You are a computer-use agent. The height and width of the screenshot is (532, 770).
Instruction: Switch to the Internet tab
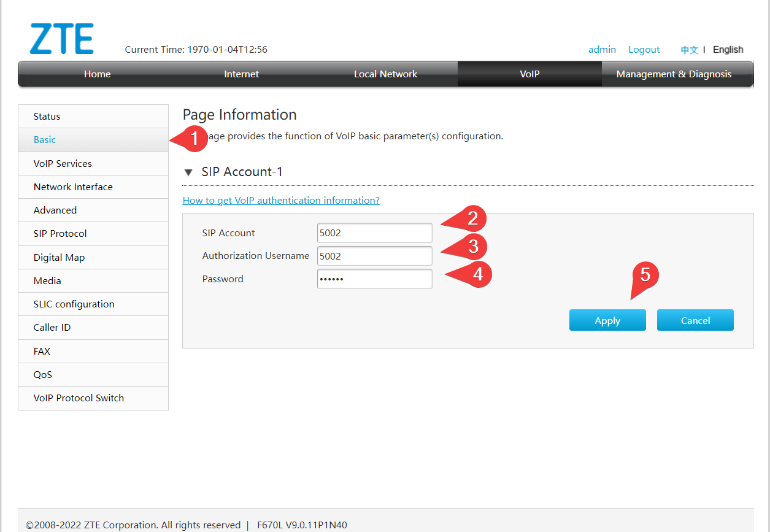[241, 74]
